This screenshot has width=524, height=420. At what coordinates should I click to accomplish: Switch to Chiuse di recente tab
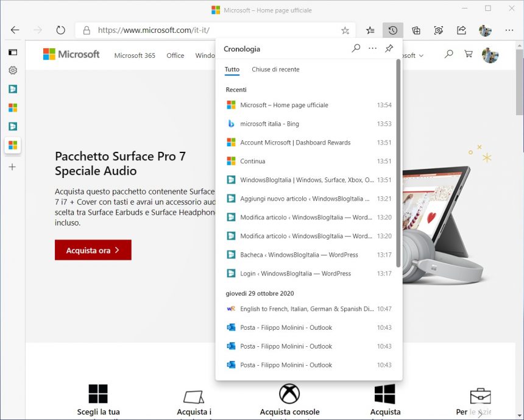tap(275, 69)
